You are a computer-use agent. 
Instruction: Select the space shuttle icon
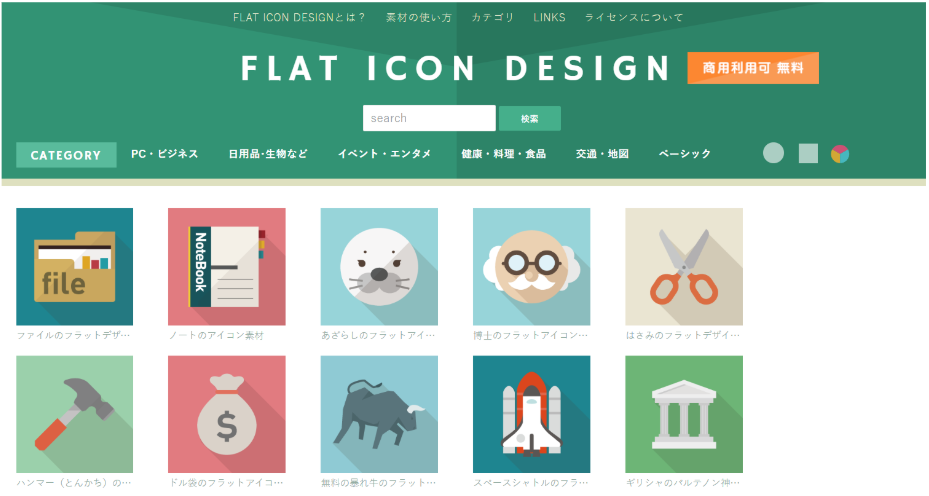531,414
